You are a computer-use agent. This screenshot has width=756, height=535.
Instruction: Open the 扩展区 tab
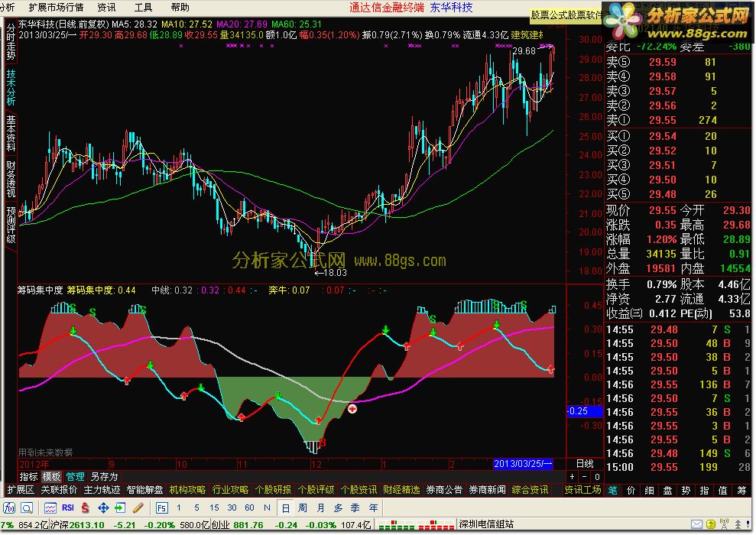[x=21, y=490]
